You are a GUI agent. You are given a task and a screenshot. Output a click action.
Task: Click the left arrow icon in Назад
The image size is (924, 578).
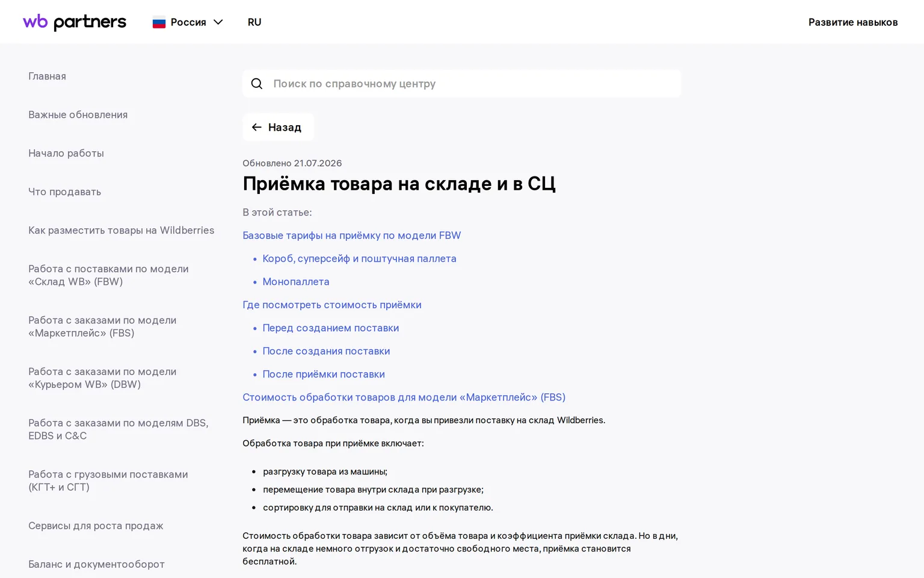(x=257, y=127)
